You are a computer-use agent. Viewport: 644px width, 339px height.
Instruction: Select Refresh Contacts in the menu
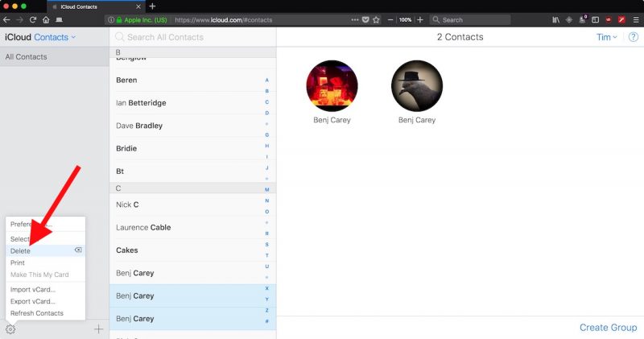click(x=36, y=313)
